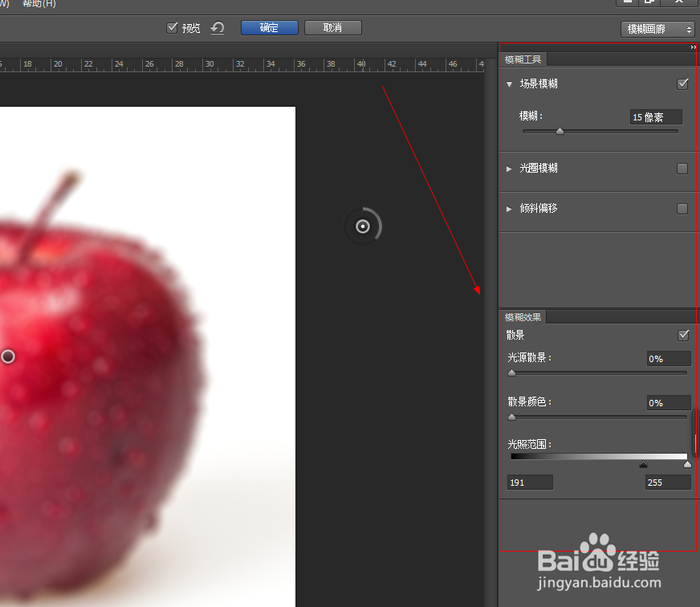The width and height of the screenshot is (700, 607).
Task: Click the horizontal ruler at 30
Action: coord(210,64)
